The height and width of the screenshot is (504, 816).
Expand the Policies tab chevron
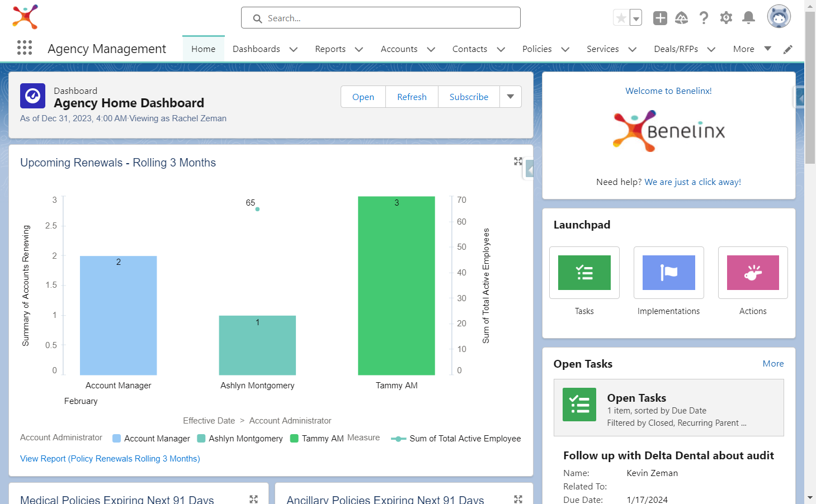pos(565,49)
